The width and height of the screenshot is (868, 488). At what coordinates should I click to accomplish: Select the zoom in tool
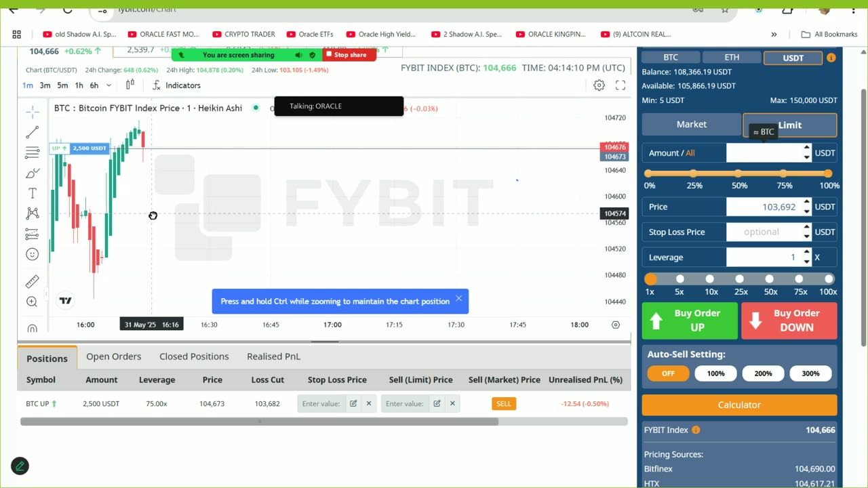[32, 302]
